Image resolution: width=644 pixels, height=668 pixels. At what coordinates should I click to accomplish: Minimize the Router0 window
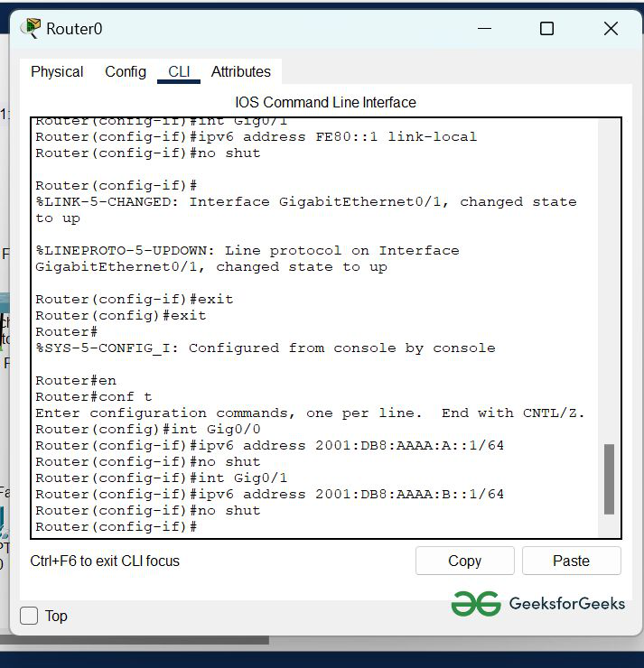[x=482, y=29]
